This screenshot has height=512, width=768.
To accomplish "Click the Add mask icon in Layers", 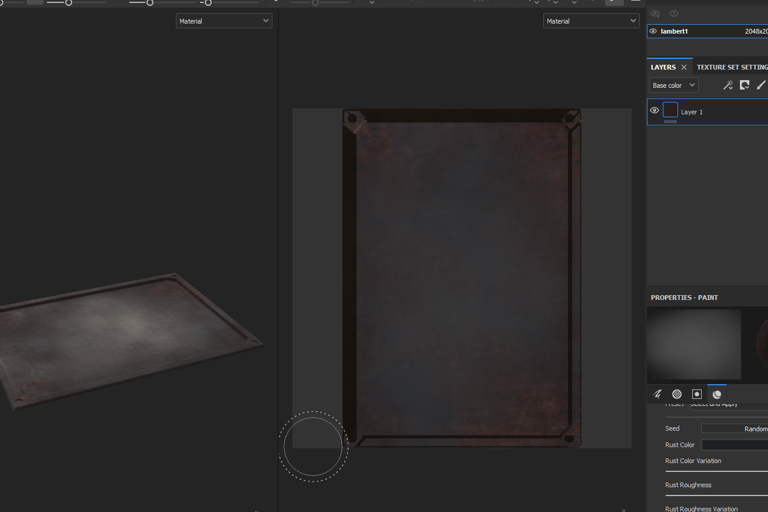I will pos(744,85).
